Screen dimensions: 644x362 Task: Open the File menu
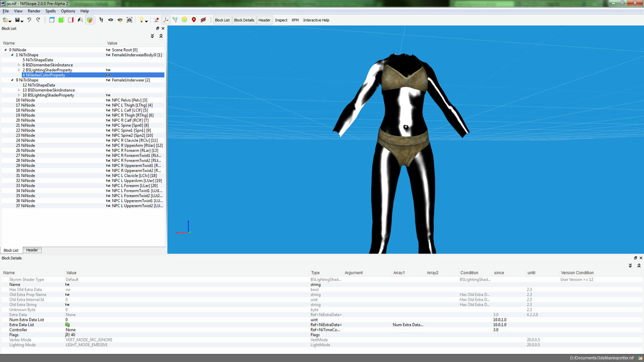[x=6, y=11]
